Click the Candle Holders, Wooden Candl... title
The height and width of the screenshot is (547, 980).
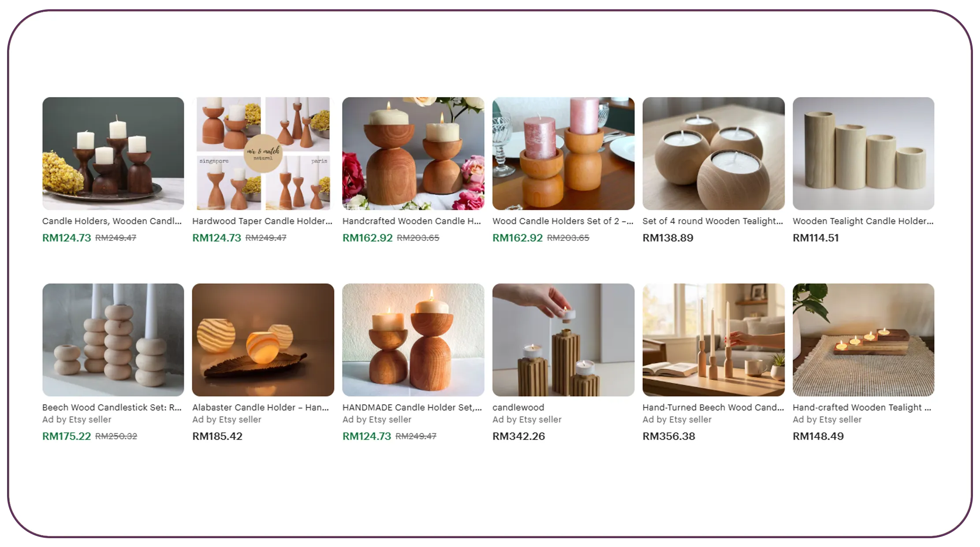112,221
